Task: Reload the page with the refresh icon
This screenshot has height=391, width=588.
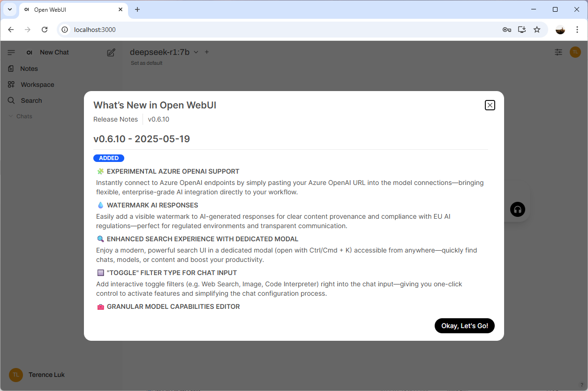Action: [45, 30]
